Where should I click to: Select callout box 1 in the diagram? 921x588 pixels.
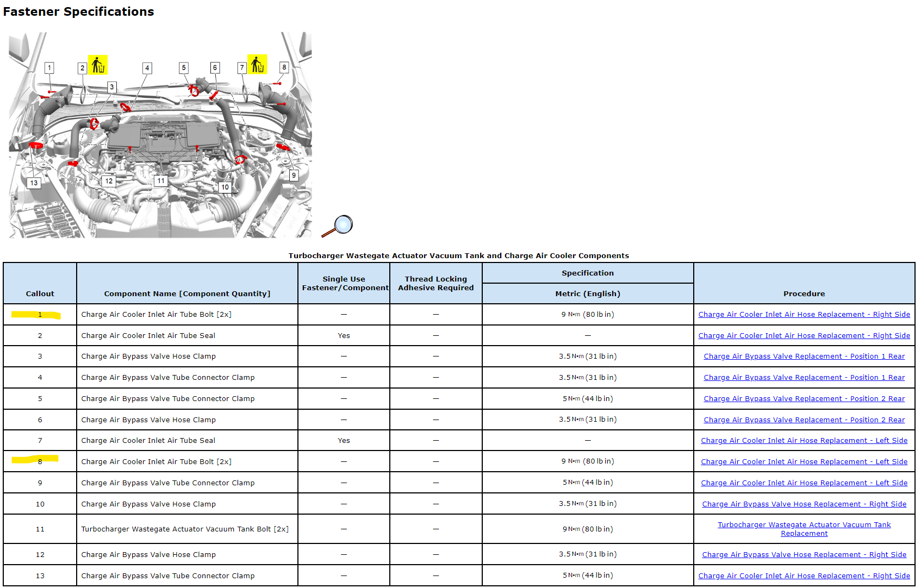click(x=49, y=68)
